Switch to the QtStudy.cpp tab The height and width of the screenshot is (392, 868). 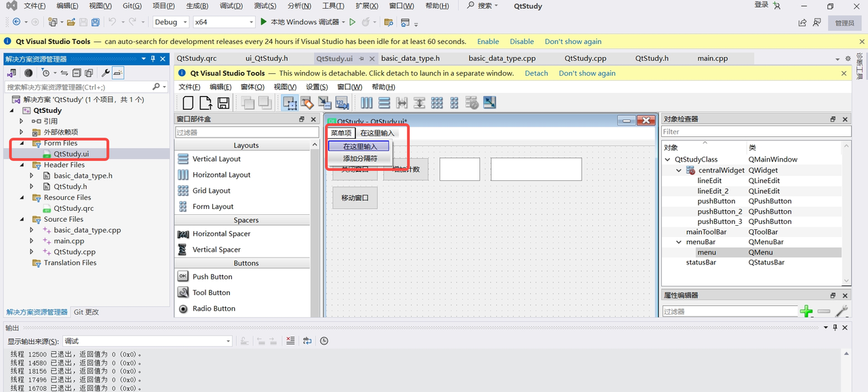point(585,58)
